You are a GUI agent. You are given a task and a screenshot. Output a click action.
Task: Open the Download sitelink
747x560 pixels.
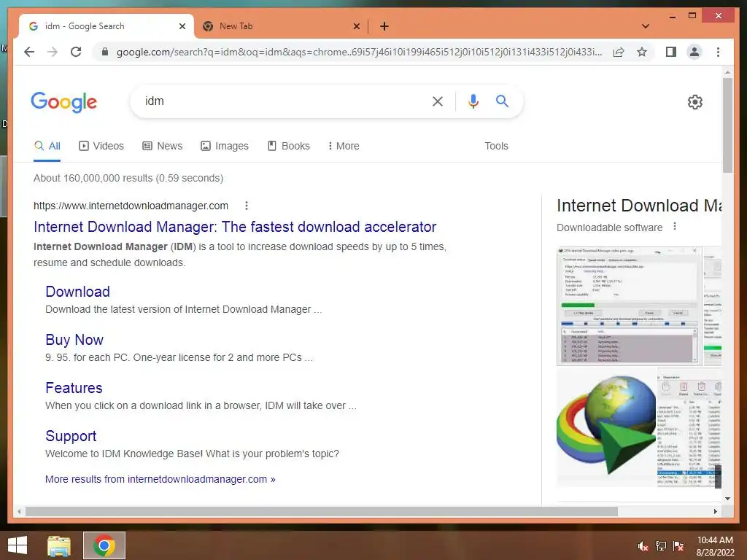pos(77,292)
